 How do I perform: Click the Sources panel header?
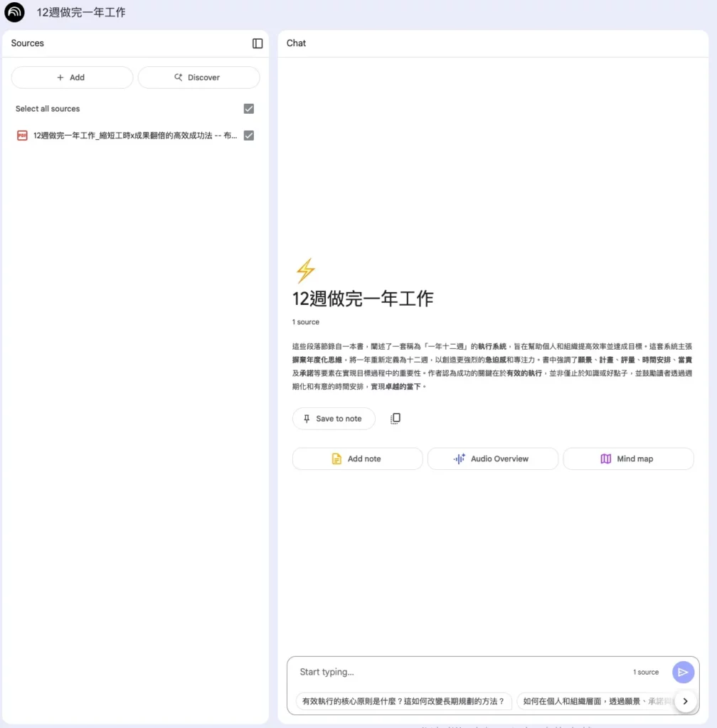pos(28,43)
